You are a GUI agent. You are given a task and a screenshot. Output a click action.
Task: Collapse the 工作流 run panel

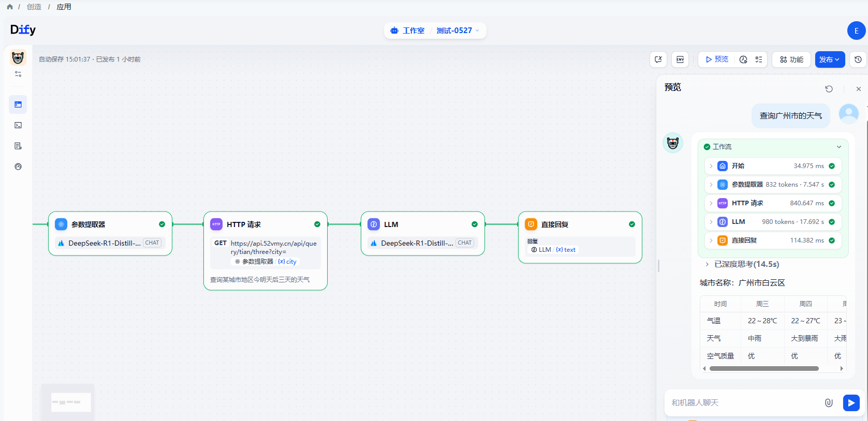pos(838,147)
